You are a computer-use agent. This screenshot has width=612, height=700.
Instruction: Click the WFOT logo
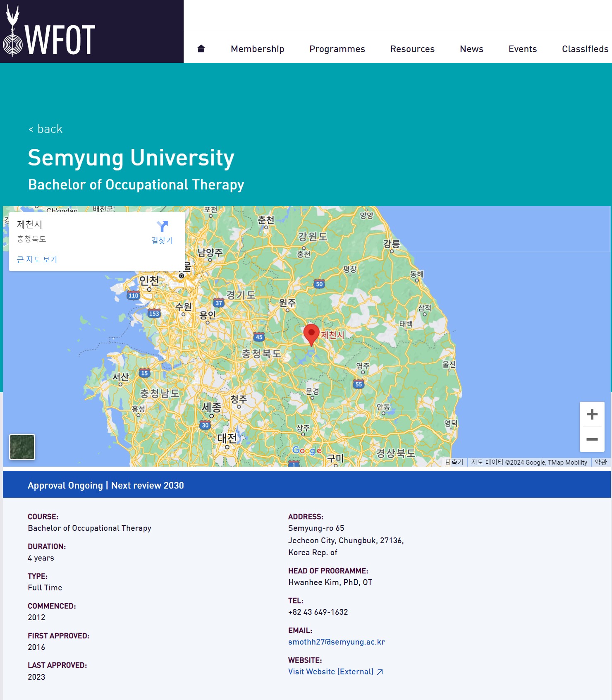(49, 31)
